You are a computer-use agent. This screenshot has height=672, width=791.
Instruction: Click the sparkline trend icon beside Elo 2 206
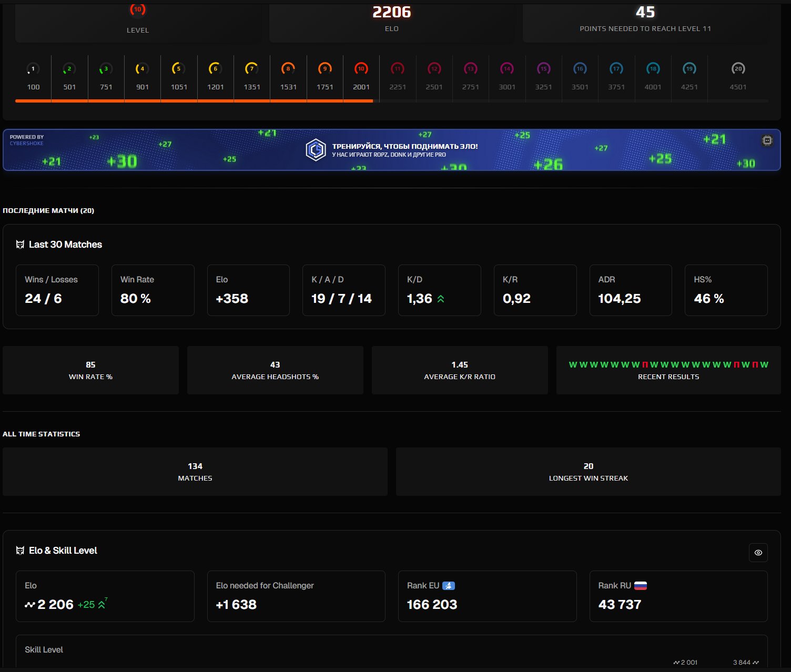click(x=29, y=605)
